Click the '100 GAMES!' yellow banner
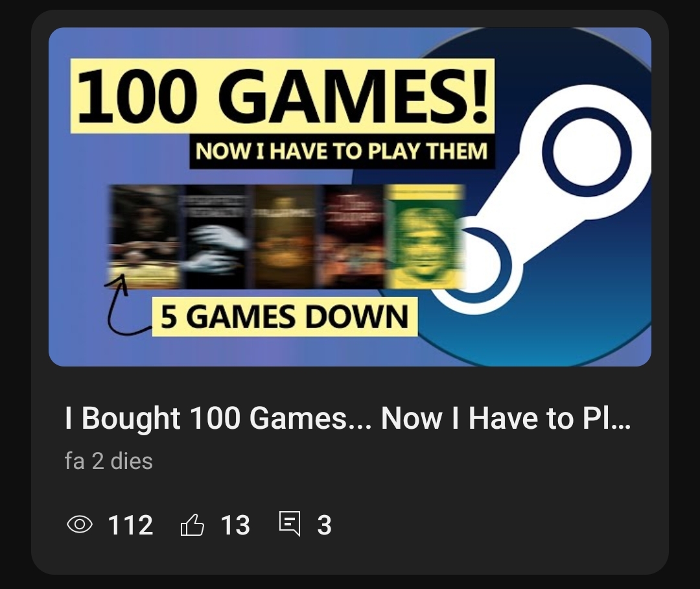The image size is (700, 589). pos(283,95)
